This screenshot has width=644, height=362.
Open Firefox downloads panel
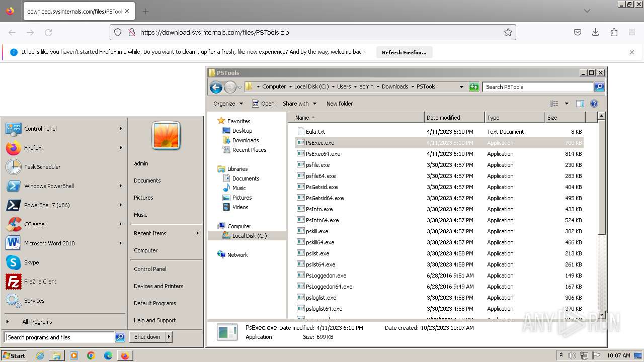(x=596, y=32)
